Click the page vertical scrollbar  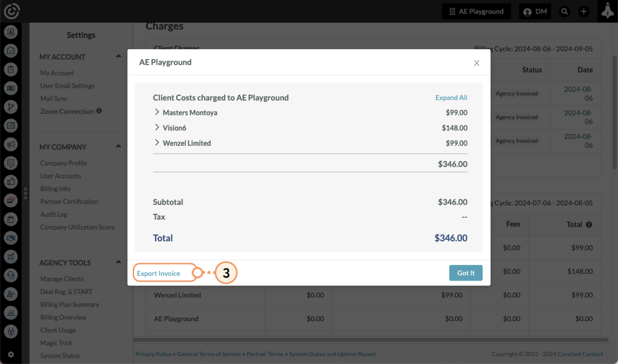tap(614, 112)
